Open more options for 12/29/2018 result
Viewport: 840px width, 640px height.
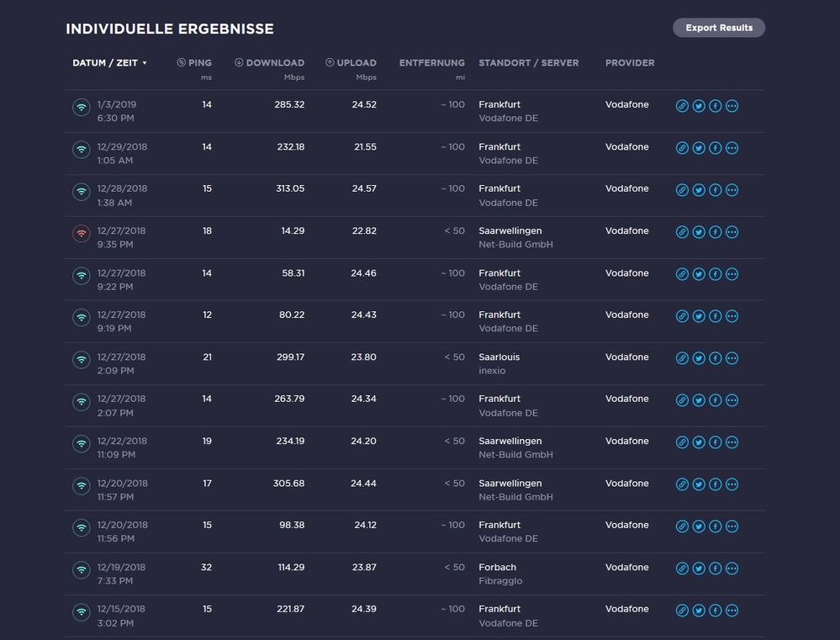coord(732,148)
